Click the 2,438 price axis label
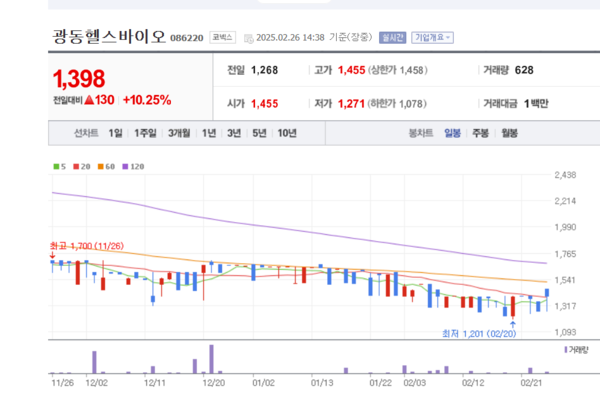600x400 pixels. pos(565,175)
